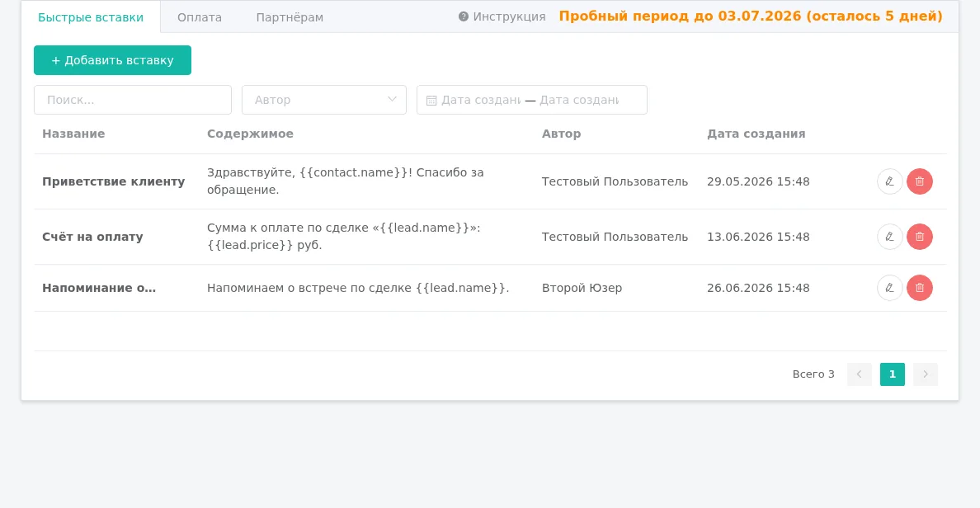Click the end Дата создания date field
980x508 pixels.
(579, 100)
